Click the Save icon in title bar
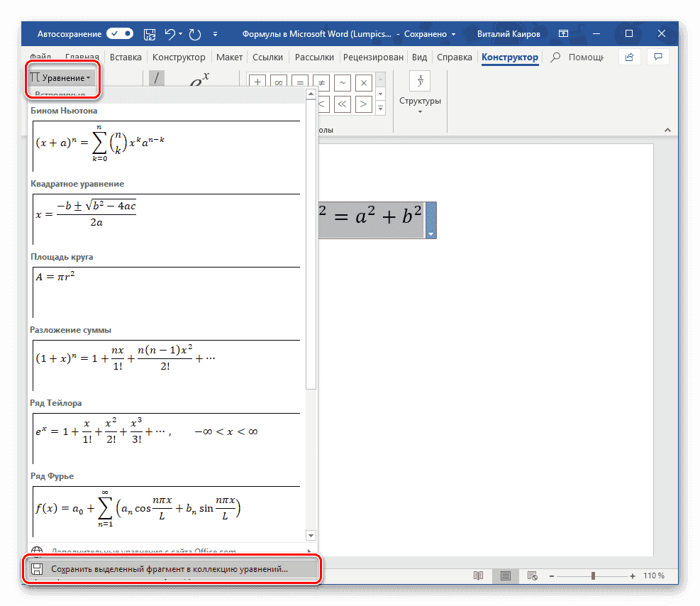 tap(150, 33)
